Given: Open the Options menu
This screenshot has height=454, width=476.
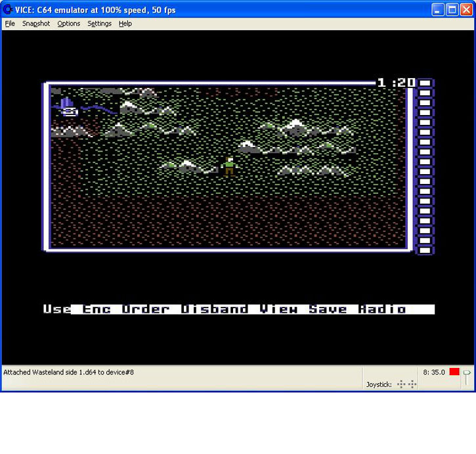Looking at the screenshot, I should point(68,24).
